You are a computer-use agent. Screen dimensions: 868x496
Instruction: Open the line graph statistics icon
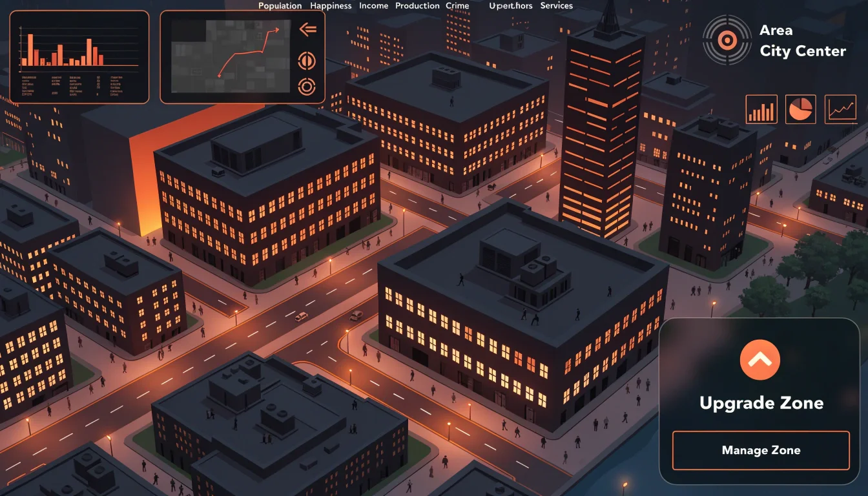click(x=841, y=109)
